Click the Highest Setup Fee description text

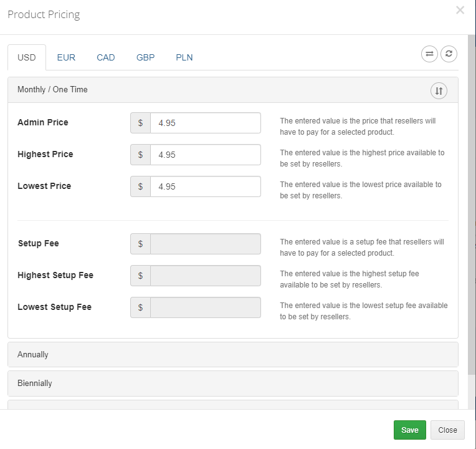coord(350,279)
